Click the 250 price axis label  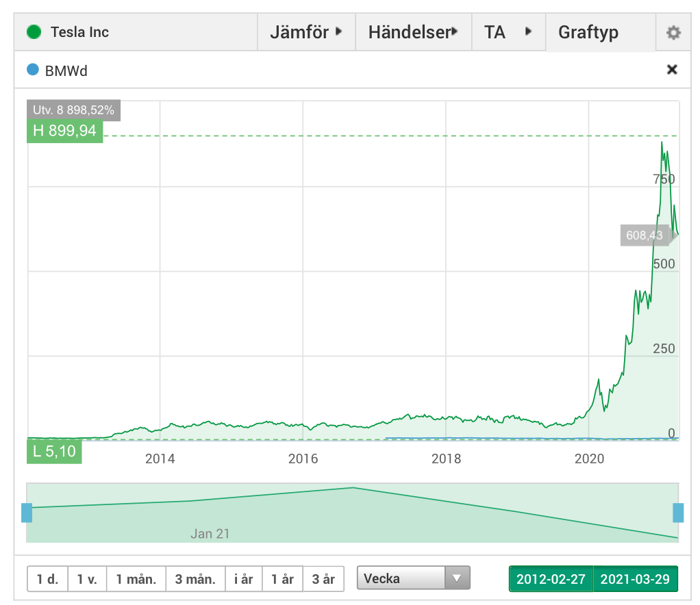pos(664,349)
